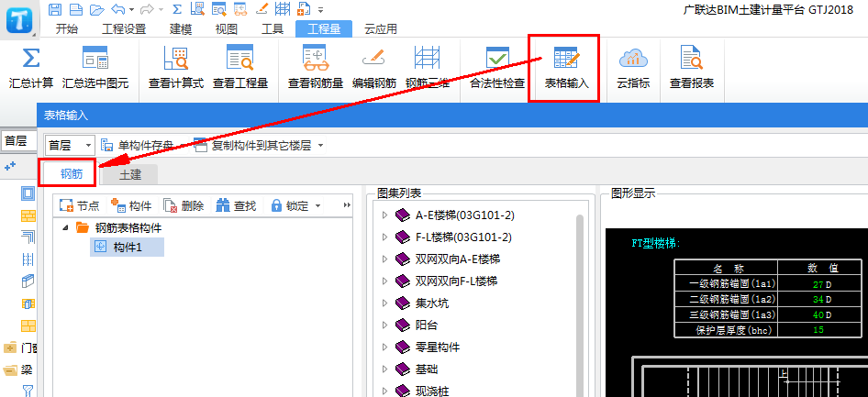This screenshot has width=868, height=397.
Task: Run 合法性检查 validity check
Action: 497,68
